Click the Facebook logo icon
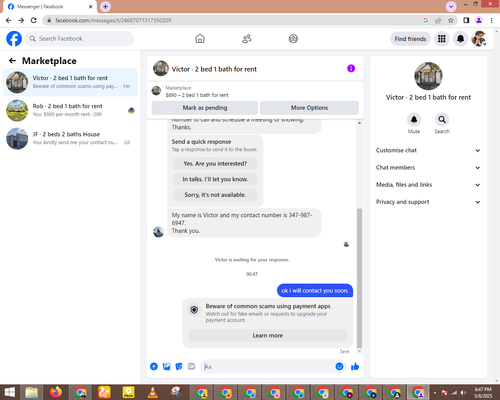 [14, 39]
